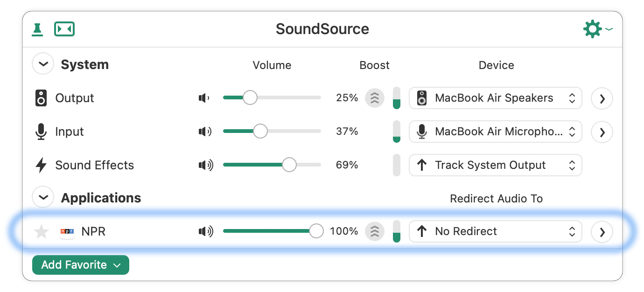Click the NPR level meter
This screenshot has height=292, width=644.
pyautogui.click(x=397, y=231)
